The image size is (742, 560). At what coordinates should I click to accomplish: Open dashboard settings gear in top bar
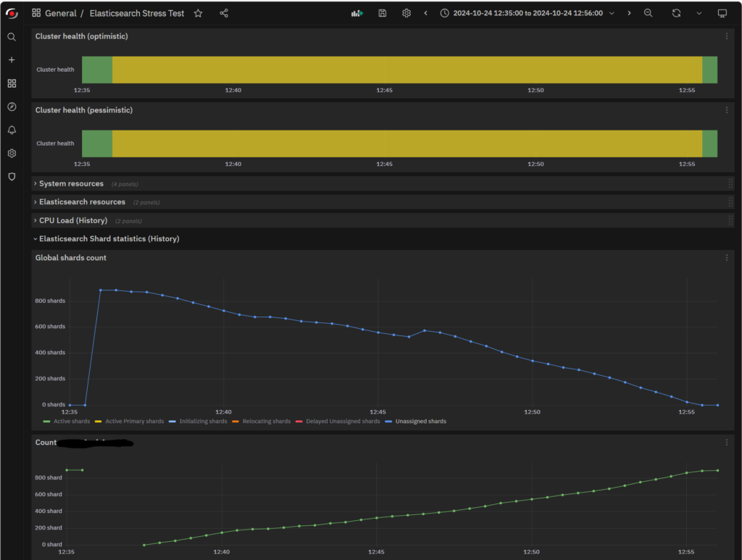coord(407,13)
